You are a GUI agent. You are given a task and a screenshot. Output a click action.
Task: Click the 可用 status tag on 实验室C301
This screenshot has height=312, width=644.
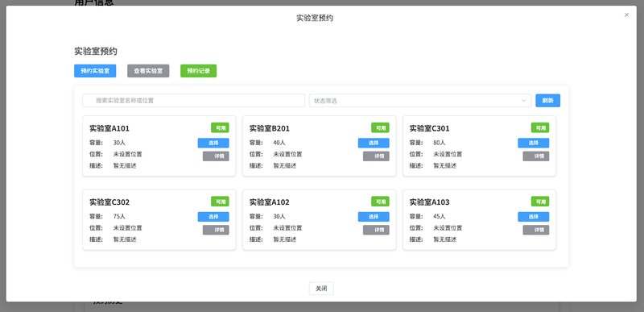point(540,128)
